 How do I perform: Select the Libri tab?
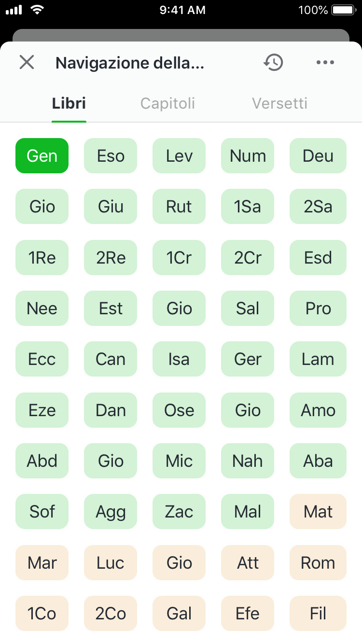pyautogui.click(x=69, y=103)
